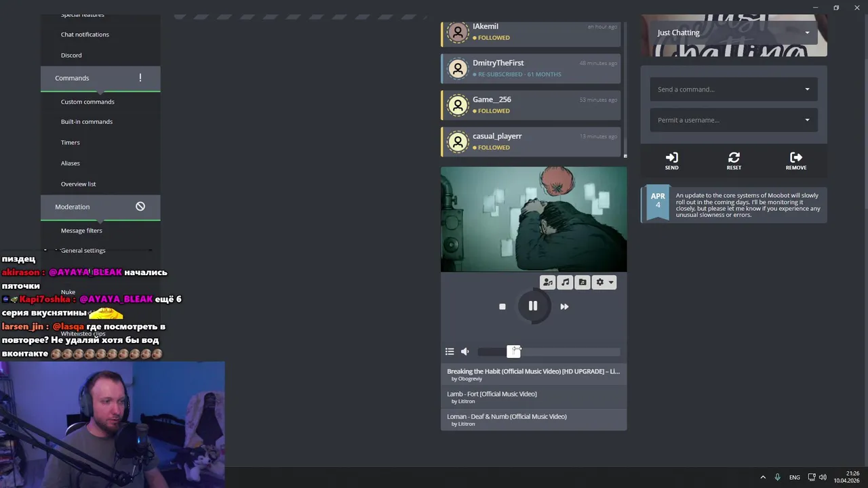Open Discord sidebar entry
The height and width of the screenshot is (488, 868).
pyautogui.click(x=71, y=56)
